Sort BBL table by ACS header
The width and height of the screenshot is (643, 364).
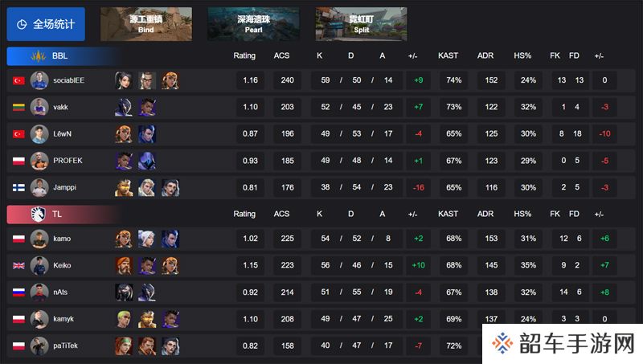282,55
